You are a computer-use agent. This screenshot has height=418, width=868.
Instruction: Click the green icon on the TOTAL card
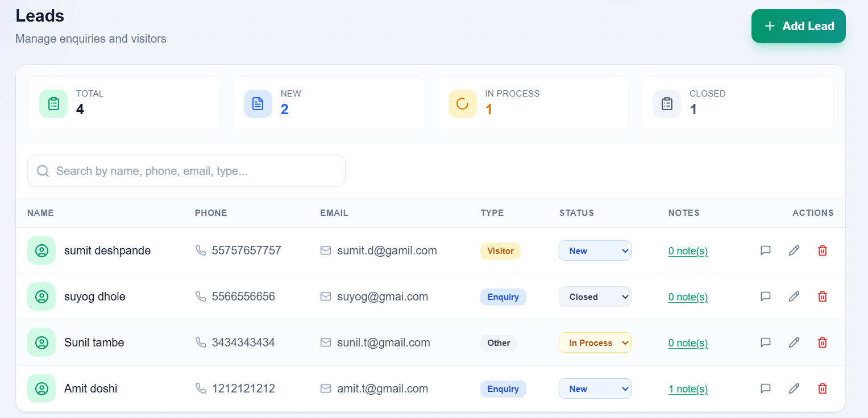53,103
